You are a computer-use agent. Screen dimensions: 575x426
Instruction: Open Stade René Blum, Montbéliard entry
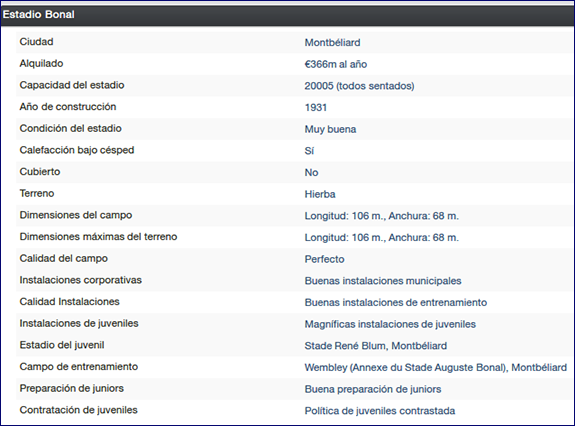(376, 345)
